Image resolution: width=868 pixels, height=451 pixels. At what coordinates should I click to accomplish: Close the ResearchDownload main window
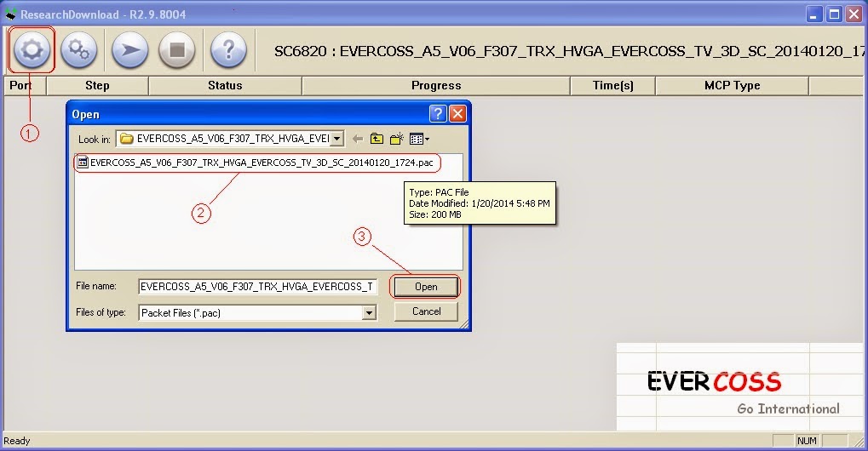(x=854, y=14)
